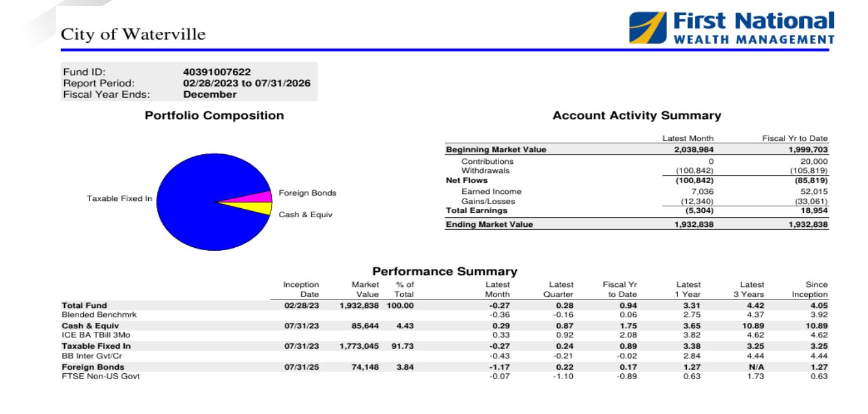Click the Earned Income row label

tap(491, 191)
